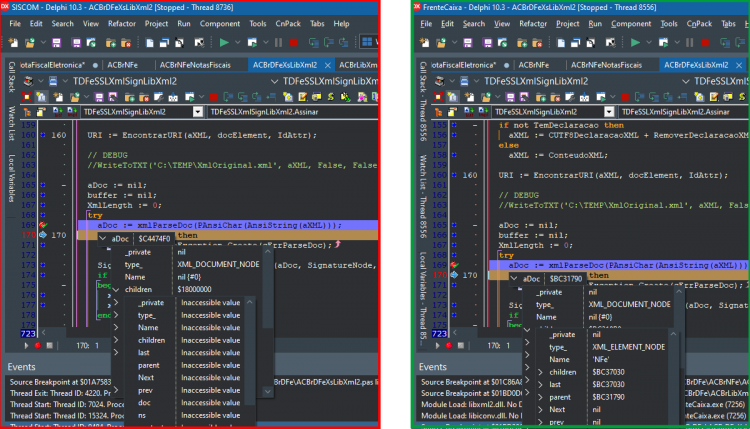Expand last row in FrenteCaixa tooltip
Image resolution: width=750 pixels, height=429 pixels.
pyautogui.click(x=540, y=385)
